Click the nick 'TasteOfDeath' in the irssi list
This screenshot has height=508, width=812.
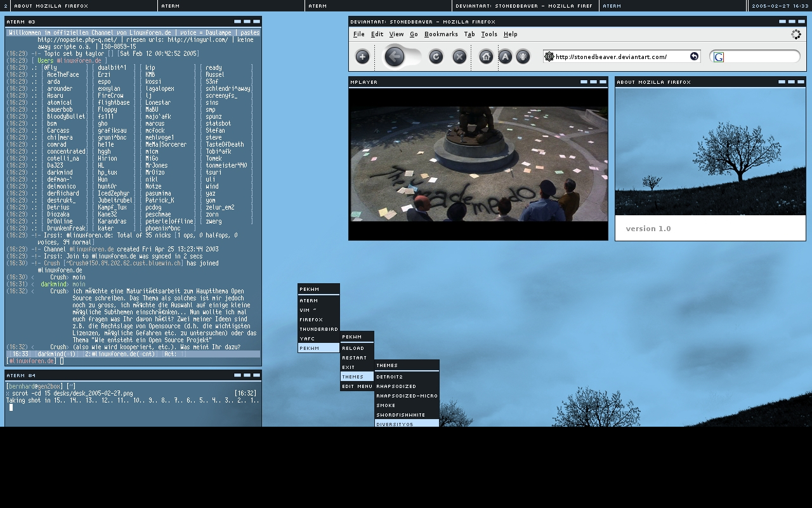tap(225, 144)
